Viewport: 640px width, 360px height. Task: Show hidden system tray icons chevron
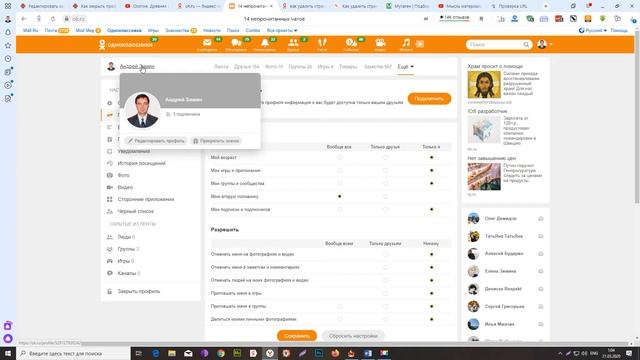560,353
